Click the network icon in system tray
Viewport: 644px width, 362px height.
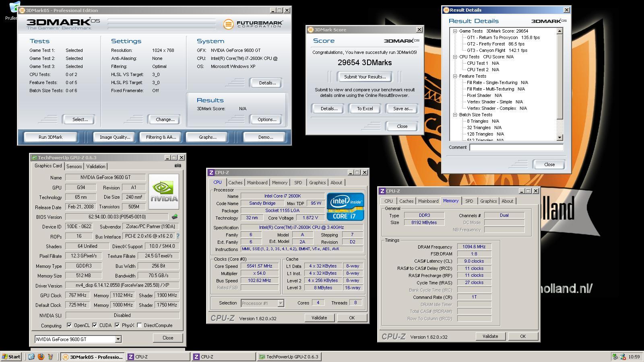615,357
